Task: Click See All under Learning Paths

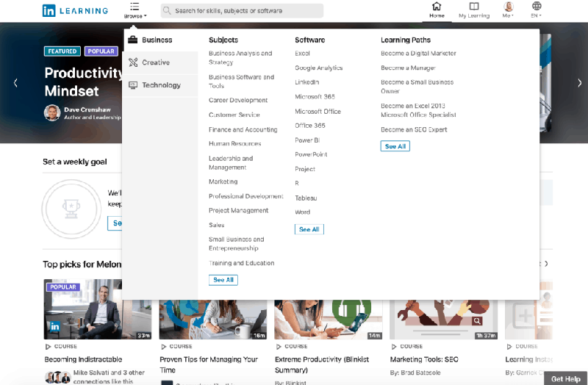Action: (395, 146)
